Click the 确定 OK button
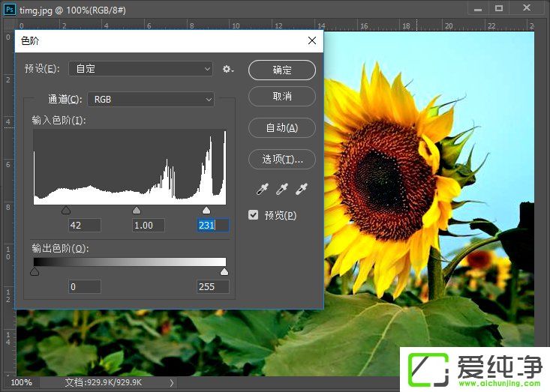The image size is (550, 392). pos(282,70)
